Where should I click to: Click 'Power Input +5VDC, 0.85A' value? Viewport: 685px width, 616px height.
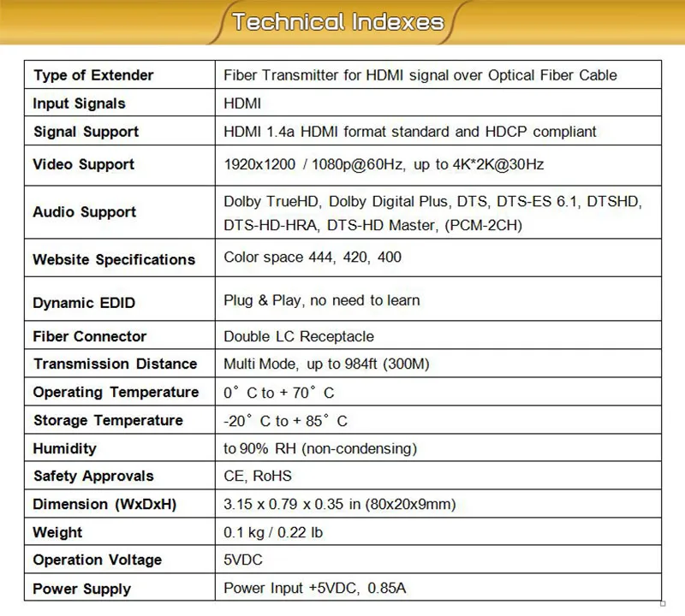pos(314,589)
